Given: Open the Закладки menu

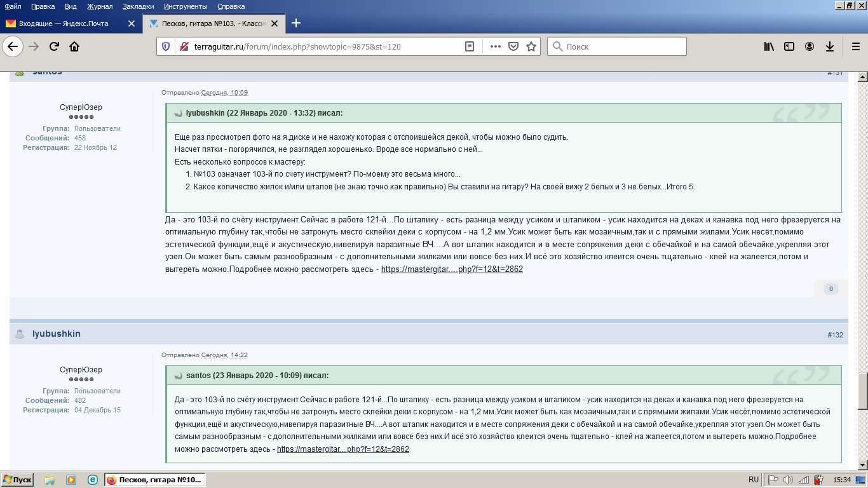Looking at the screenshot, I should 138,6.
